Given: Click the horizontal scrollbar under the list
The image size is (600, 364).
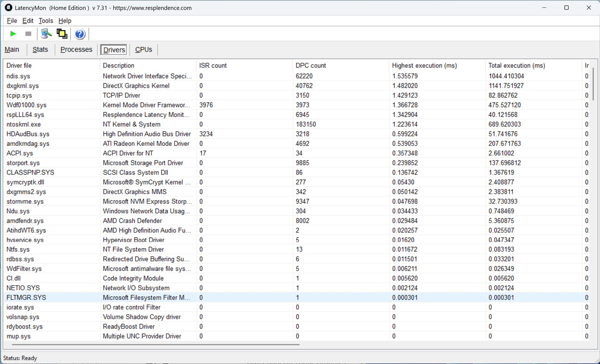Looking at the screenshot, I should 156,345.
